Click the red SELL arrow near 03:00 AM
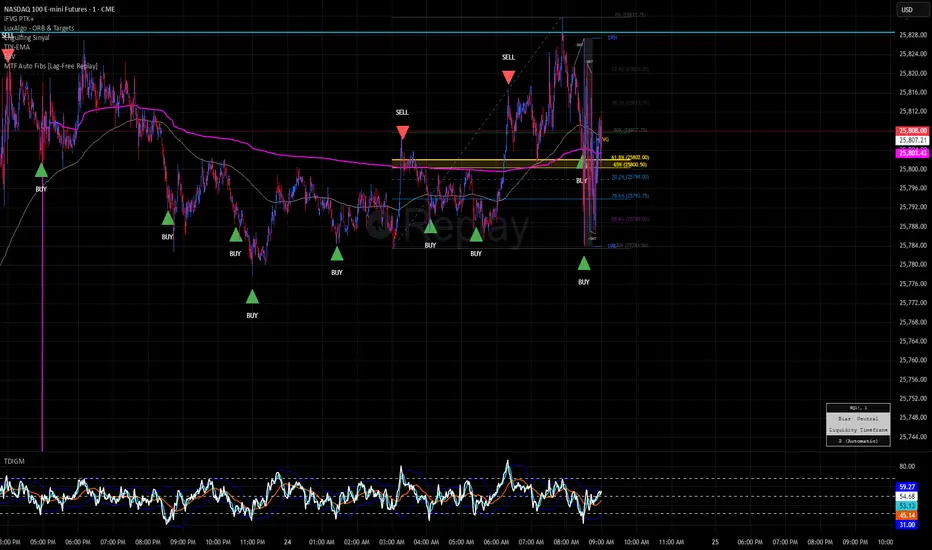 pos(402,132)
